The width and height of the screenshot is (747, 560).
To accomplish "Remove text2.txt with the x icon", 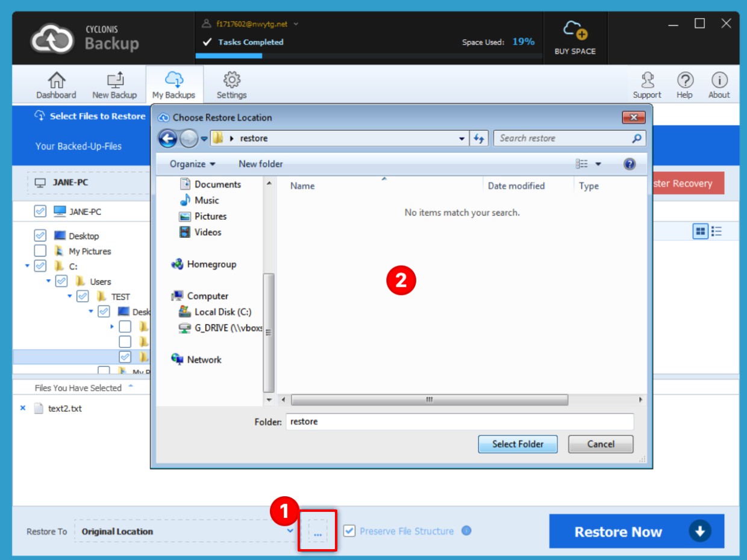I will 23,408.
